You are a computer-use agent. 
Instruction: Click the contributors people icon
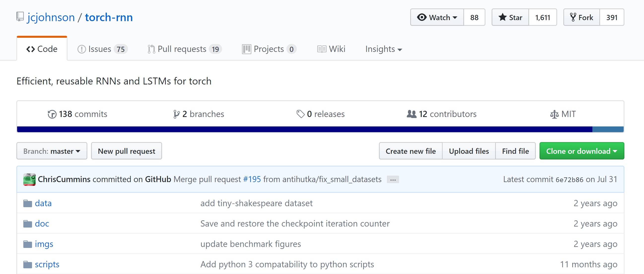point(411,114)
